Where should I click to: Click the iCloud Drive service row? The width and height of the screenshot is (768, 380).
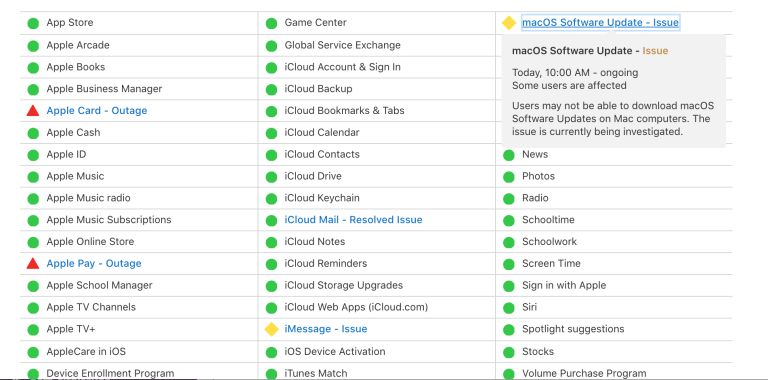click(x=377, y=176)
